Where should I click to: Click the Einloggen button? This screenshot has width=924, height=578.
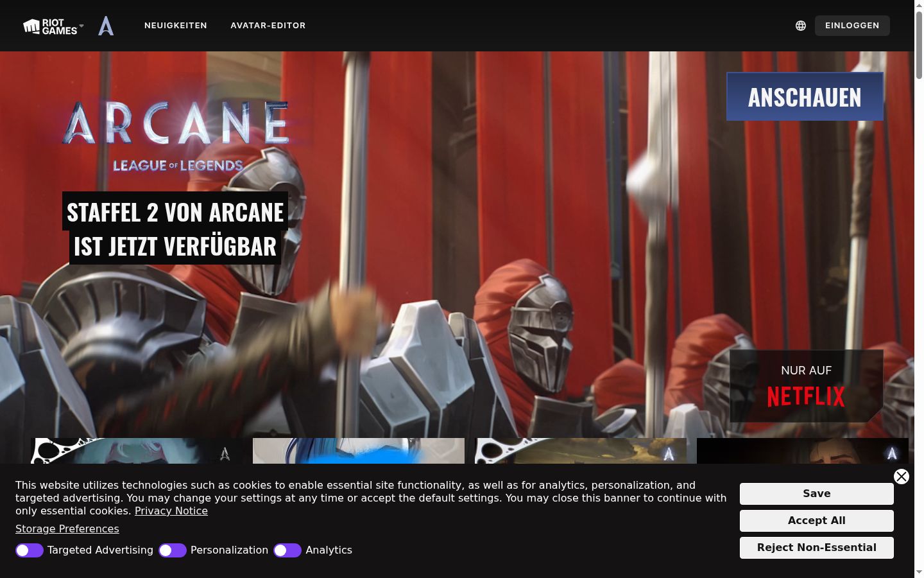(852, 26)
